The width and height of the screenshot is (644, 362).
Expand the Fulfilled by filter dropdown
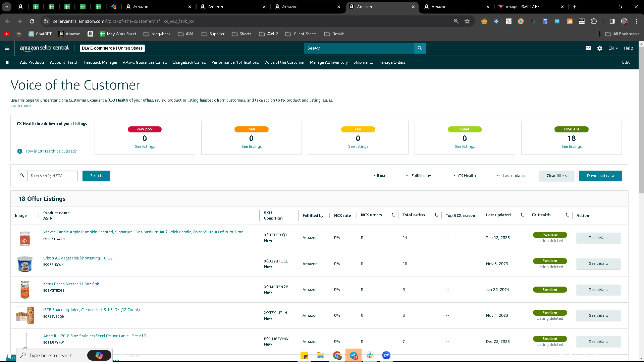418,176
